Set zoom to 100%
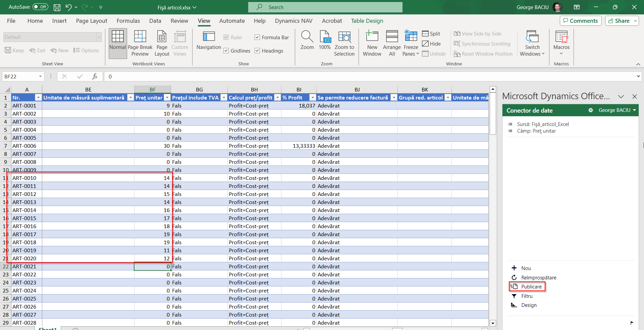The height and width of the screenshot is (330, 644). [325, 40]
